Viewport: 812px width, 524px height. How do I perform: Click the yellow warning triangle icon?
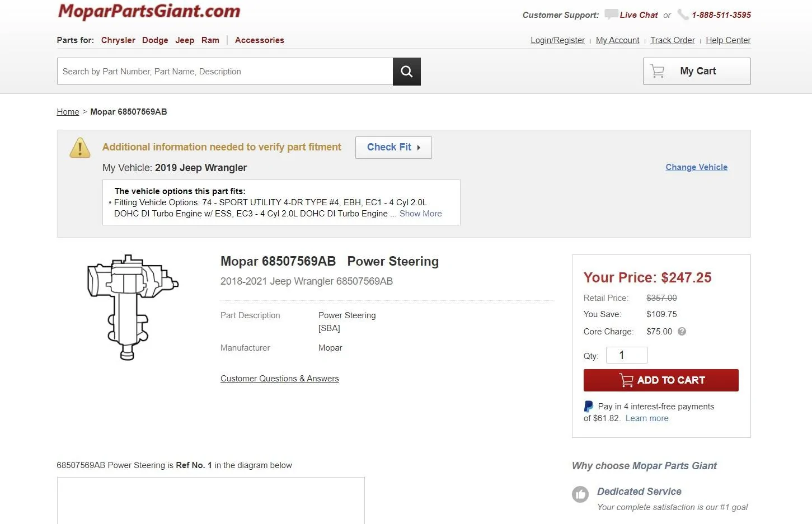[80, 148]
